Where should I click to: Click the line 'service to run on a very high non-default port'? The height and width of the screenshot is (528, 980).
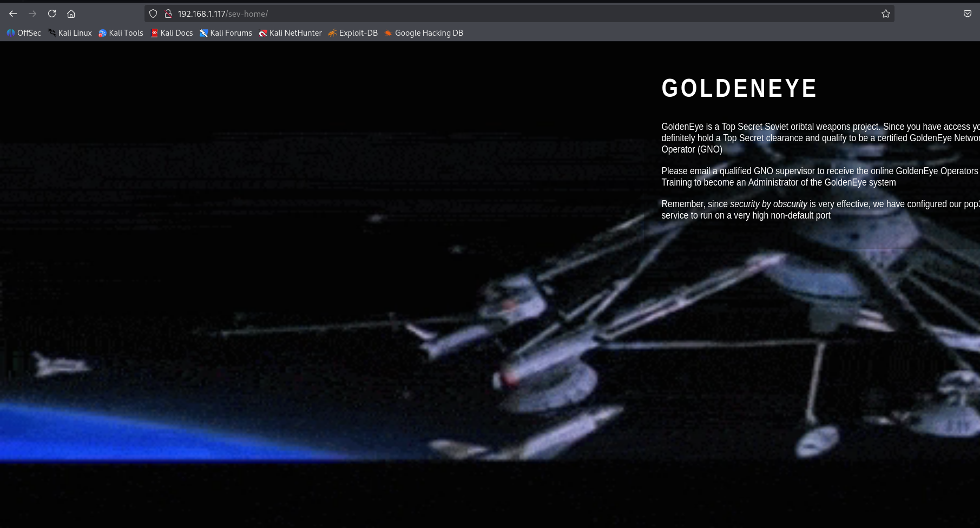746,215
